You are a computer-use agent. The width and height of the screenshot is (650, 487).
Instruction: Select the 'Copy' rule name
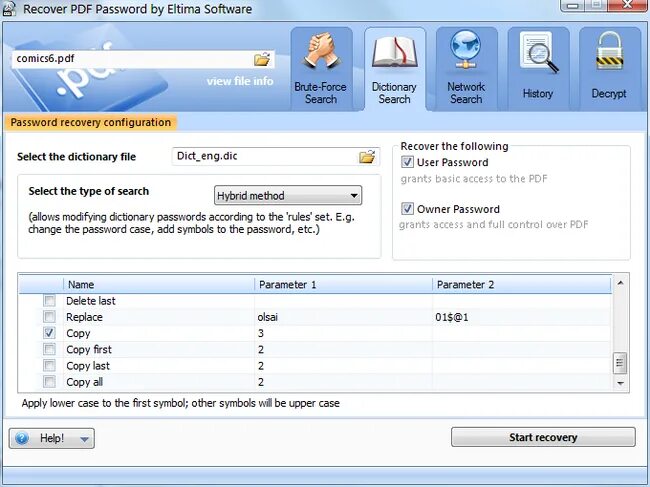pyautogui.click(x=78, y=333)
